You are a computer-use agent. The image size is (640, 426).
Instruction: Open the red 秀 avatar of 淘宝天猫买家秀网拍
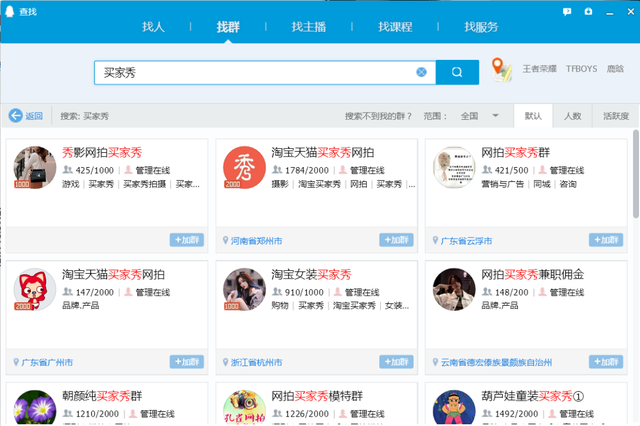click(x=244, y=167)
